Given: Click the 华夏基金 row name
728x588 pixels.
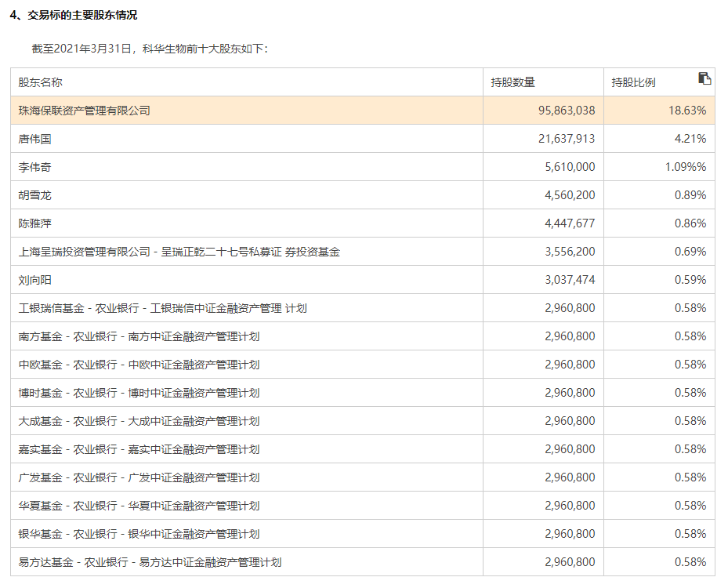Looking at the screenshot, I should (x=139, y=506).
